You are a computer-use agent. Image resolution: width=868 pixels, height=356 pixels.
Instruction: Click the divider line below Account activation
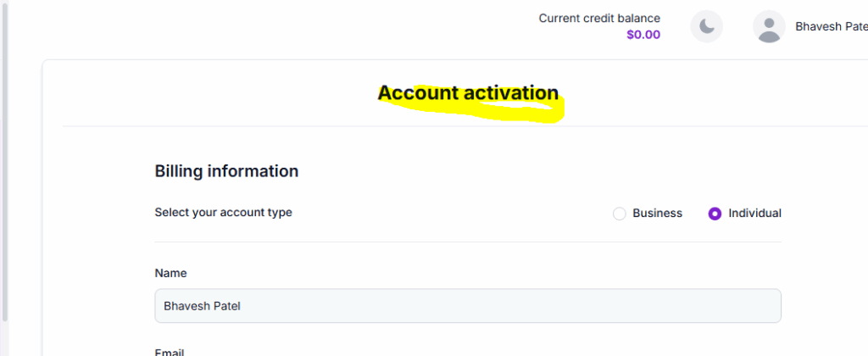pyautogui.click(x=254, y=126)
